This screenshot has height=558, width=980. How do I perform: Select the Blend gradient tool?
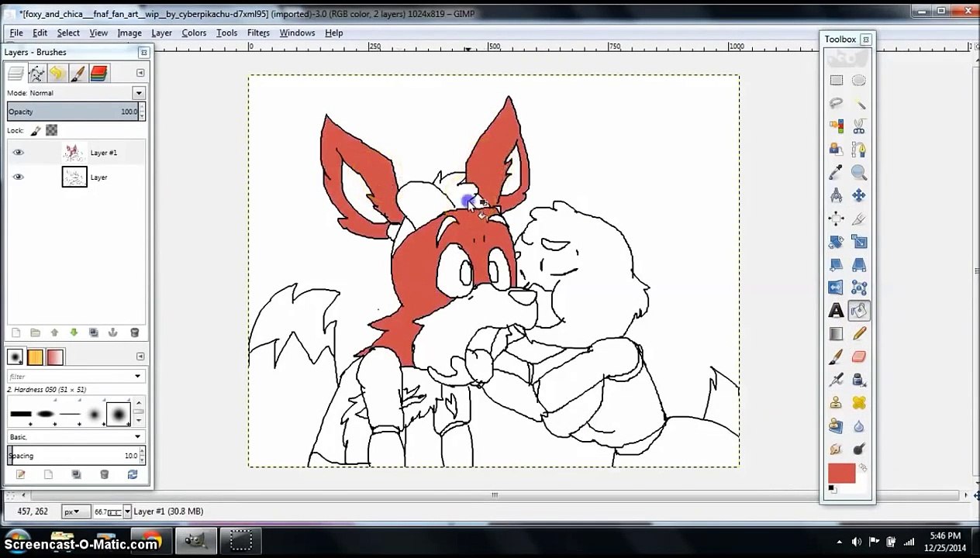[836, 334]
